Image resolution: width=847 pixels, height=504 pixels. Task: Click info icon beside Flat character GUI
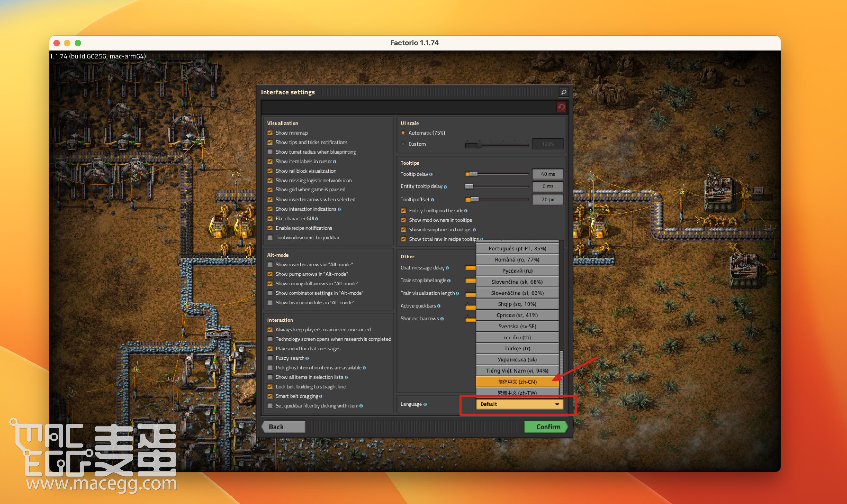[317, 219]
